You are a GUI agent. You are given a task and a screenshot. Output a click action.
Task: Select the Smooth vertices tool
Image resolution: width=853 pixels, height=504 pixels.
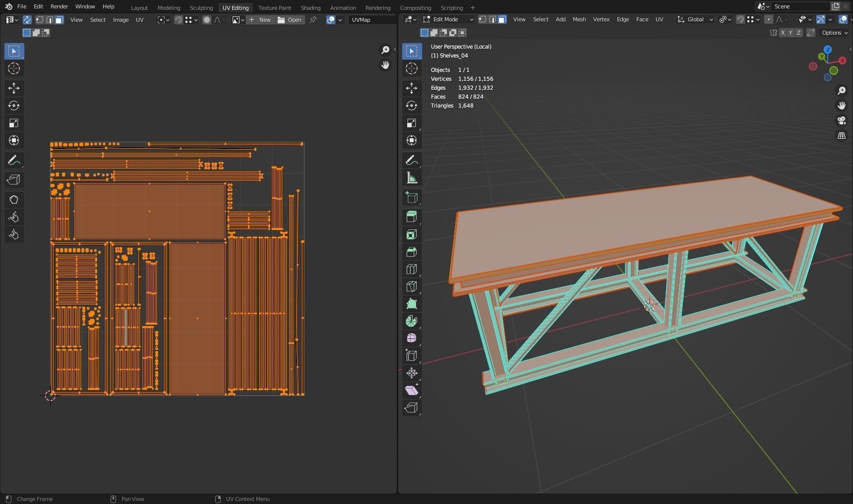coord(412,338)
